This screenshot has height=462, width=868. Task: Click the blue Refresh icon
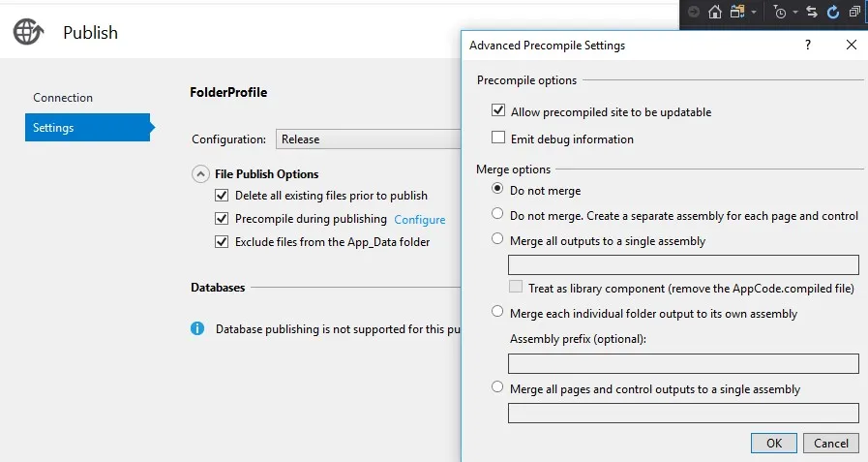pos(833,13)
